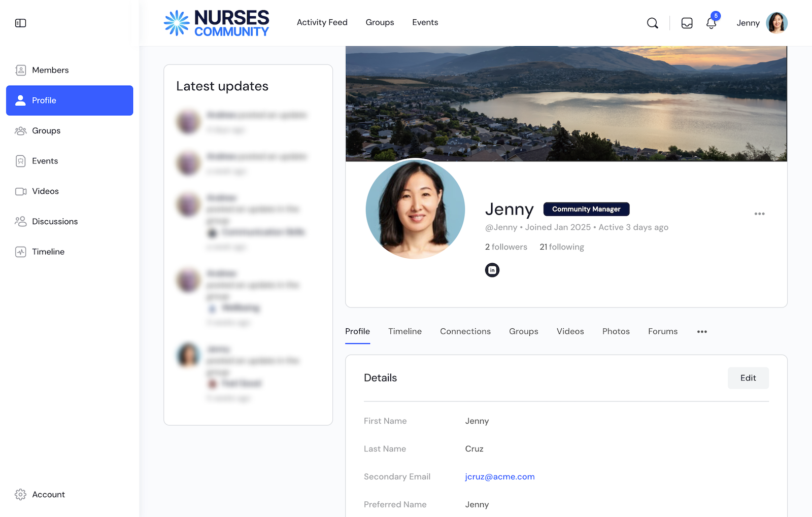
Task: Open the Account settings gear
Action: click(20, 494)
